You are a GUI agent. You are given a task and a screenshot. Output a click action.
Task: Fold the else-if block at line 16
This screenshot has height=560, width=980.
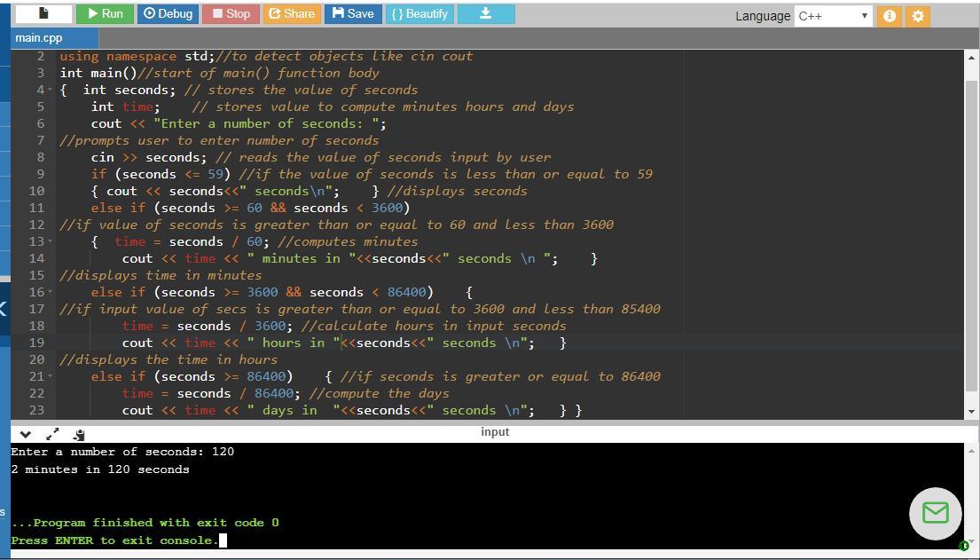(x=51, y=292)
